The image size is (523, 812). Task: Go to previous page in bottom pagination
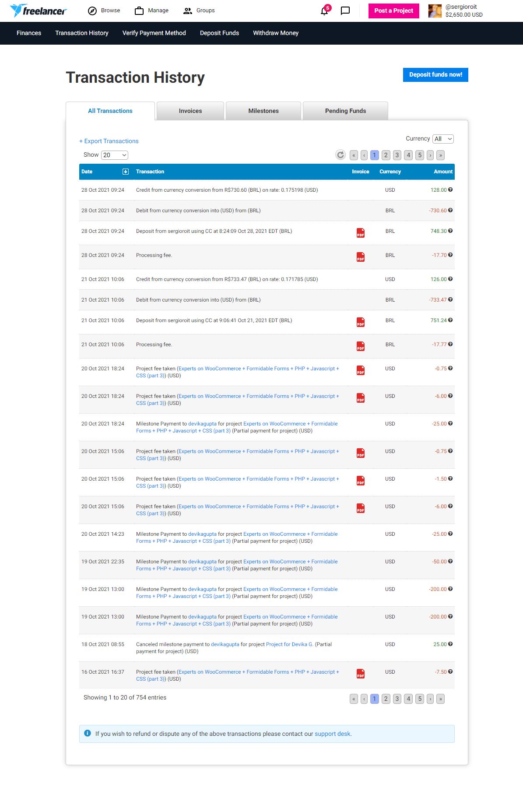click(x=364, y=699)
